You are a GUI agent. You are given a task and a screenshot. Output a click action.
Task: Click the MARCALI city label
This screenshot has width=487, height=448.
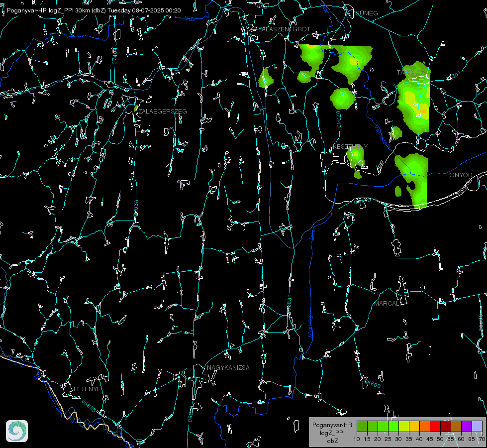tap(388, 304)
